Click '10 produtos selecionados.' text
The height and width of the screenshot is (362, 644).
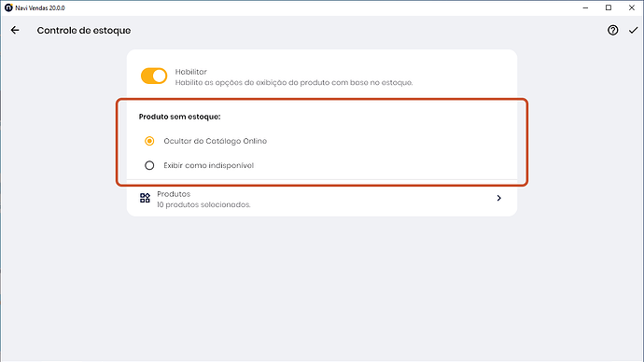pyautogui.click(x=203, y=204)
